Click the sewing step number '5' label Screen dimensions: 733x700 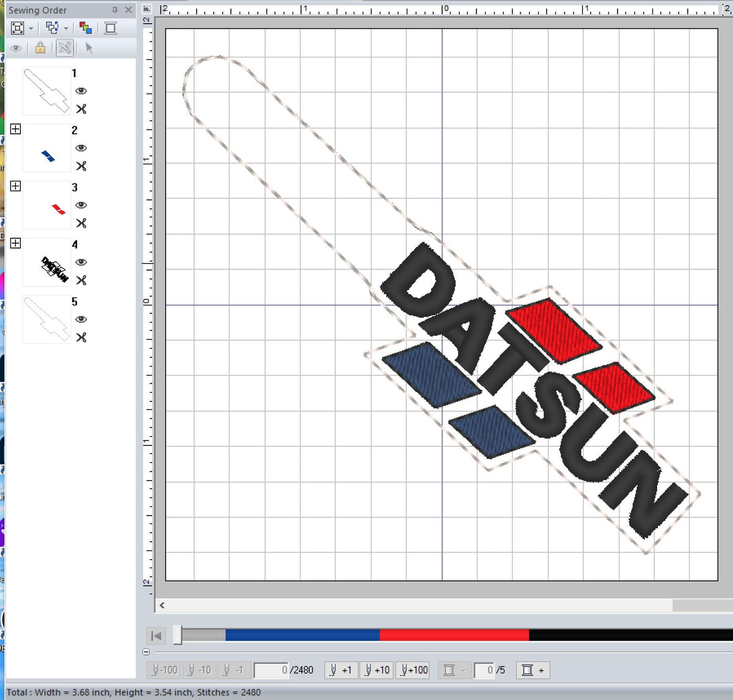pos(75,302)
